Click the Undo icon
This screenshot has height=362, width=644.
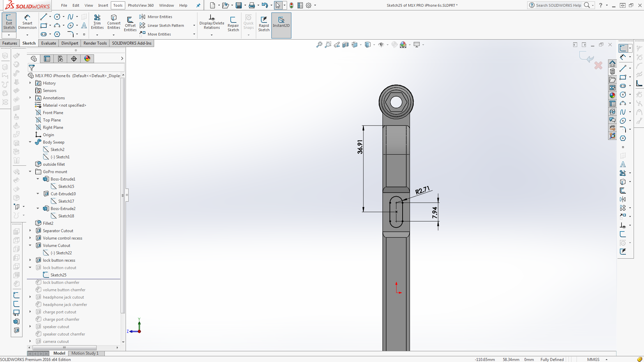click(x=265, y=5)
